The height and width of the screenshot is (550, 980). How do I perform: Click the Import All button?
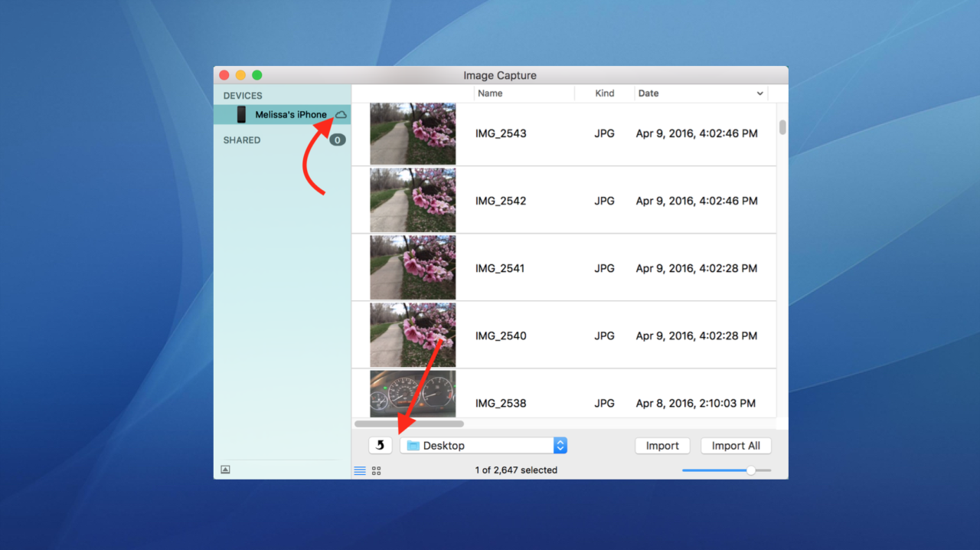736,446
